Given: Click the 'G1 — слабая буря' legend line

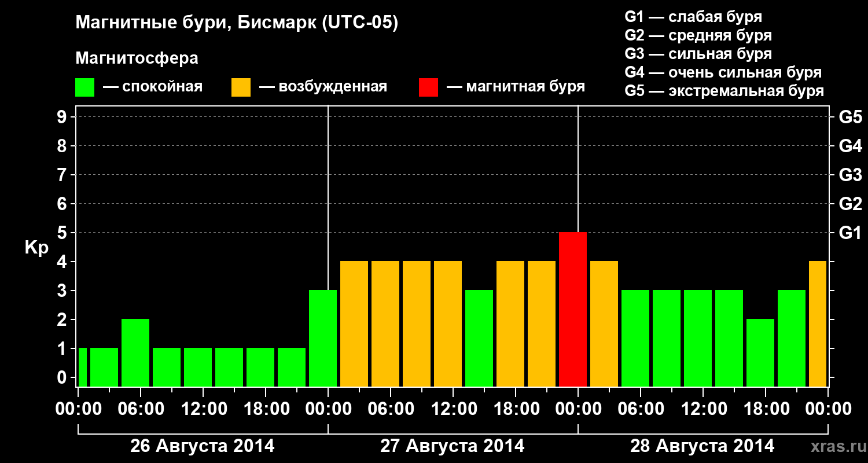Looking at the screenshot, I should 693,17.
